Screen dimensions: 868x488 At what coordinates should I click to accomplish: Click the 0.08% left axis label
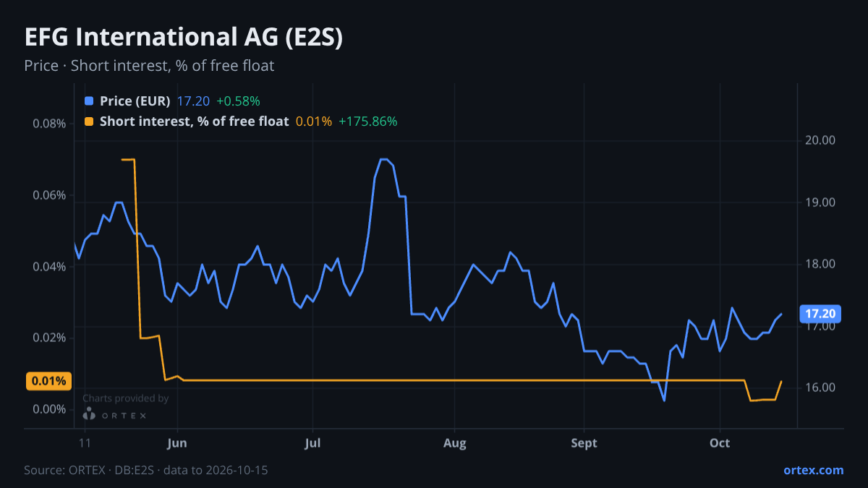[x=49, y=124]
